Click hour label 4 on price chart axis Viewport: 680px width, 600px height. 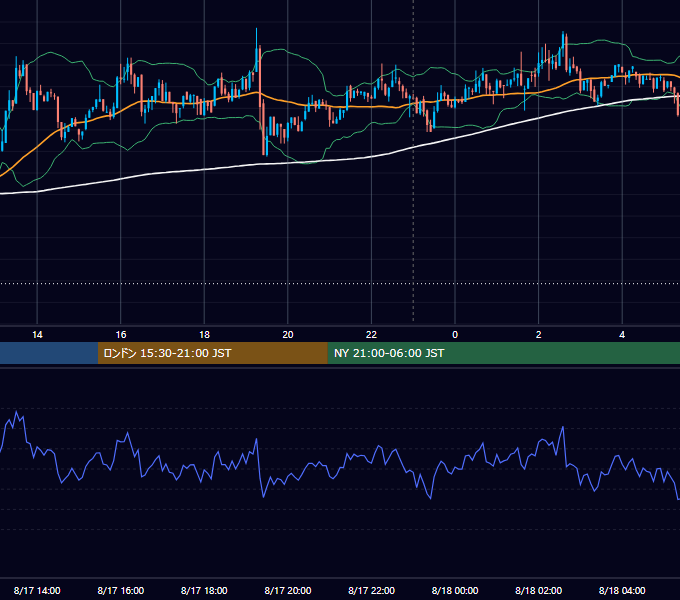(x=622, y=335)
